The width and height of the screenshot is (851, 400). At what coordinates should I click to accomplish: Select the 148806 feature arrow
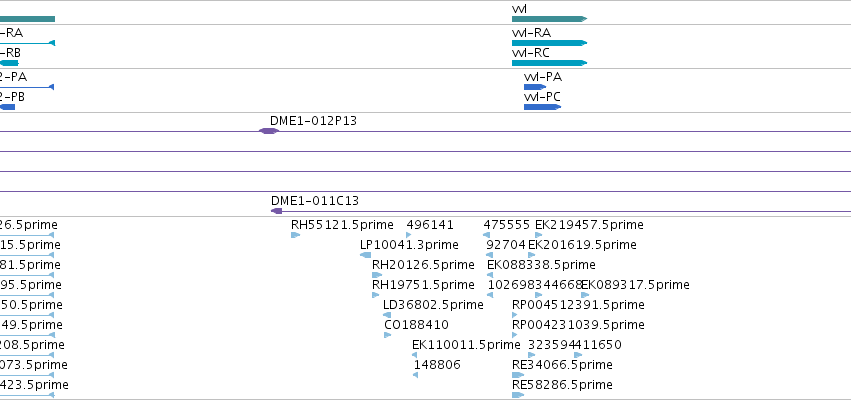(x=415, y=376)
